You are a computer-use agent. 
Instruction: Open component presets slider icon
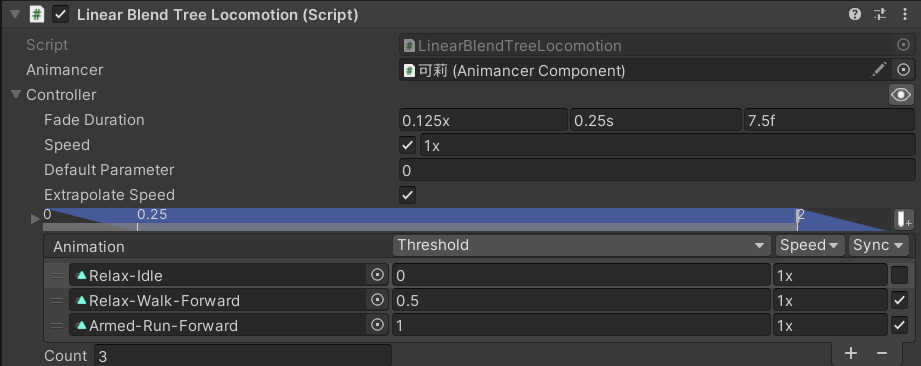point(880,15)
